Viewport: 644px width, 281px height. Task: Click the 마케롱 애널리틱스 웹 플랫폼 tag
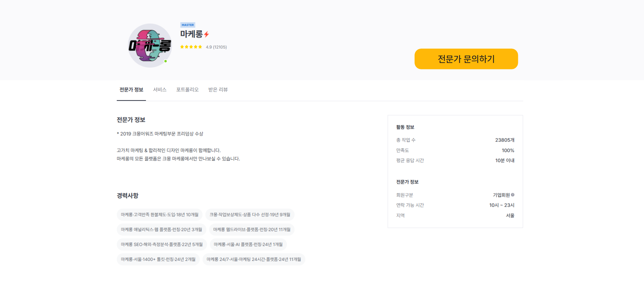[161, 229]
